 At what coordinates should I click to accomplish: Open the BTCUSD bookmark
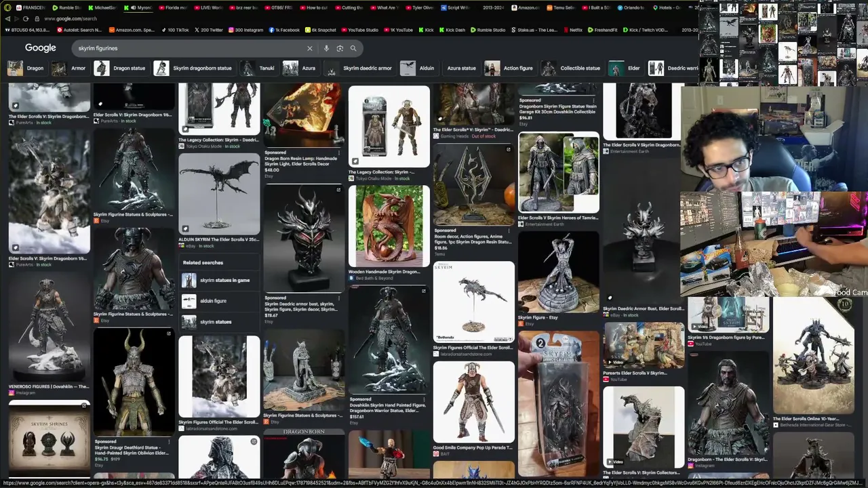[x=27, y=30]
